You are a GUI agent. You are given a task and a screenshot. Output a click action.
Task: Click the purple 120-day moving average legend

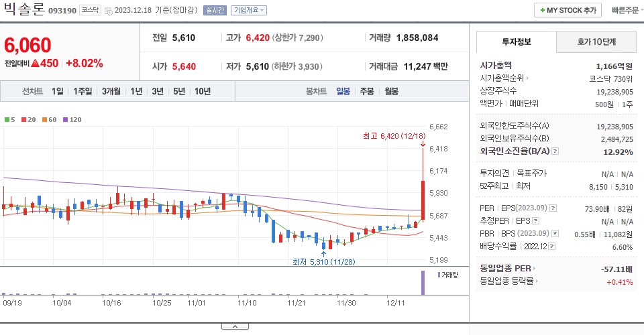coord(72,120)
